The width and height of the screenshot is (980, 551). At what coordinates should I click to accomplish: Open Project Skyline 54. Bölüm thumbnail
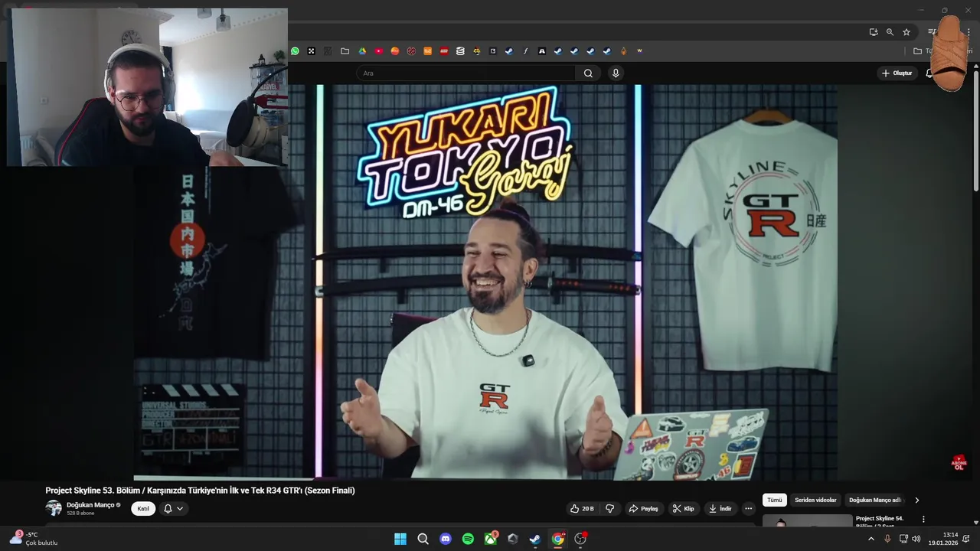pyautogui.click(x=807, y=520)
